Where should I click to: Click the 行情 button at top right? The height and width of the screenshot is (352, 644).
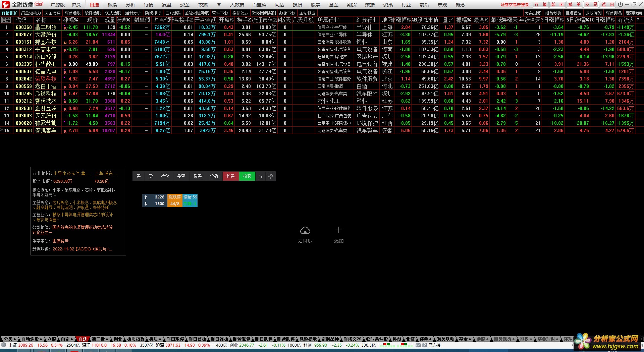click(540, 5)
